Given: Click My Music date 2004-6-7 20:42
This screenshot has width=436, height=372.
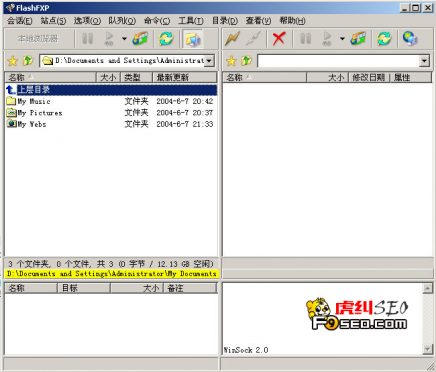Looking at the screenshot, I should 185,101.
